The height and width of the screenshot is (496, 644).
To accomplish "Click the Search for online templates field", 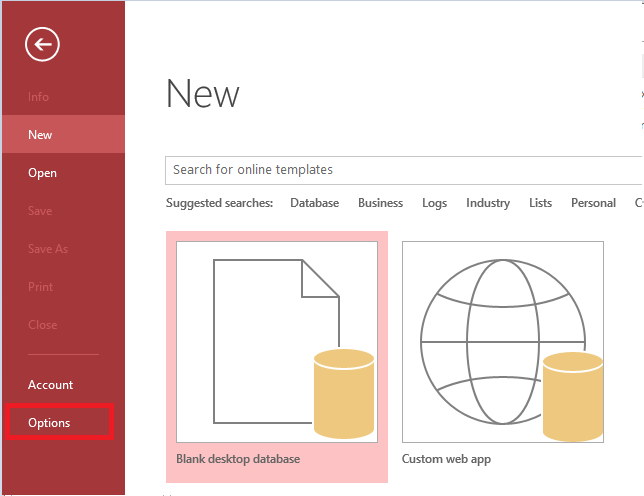I will (x=400, y=170).
